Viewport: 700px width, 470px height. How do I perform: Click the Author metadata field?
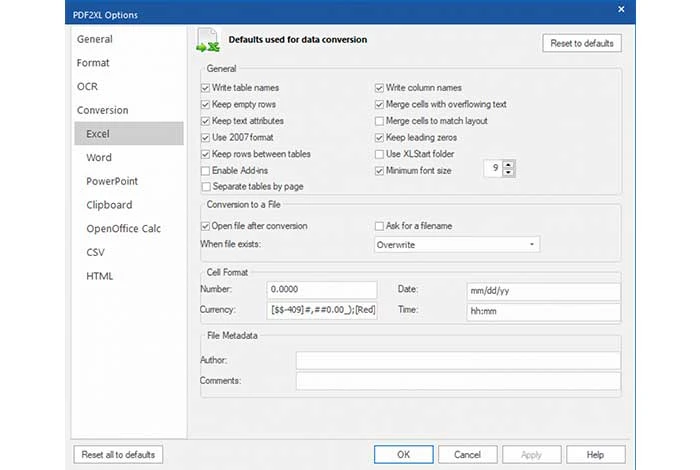(x=458, y=360)
